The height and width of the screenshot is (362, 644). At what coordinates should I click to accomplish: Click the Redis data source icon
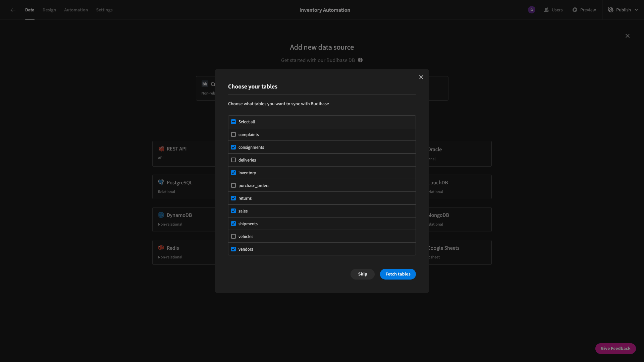pos(161,248)
